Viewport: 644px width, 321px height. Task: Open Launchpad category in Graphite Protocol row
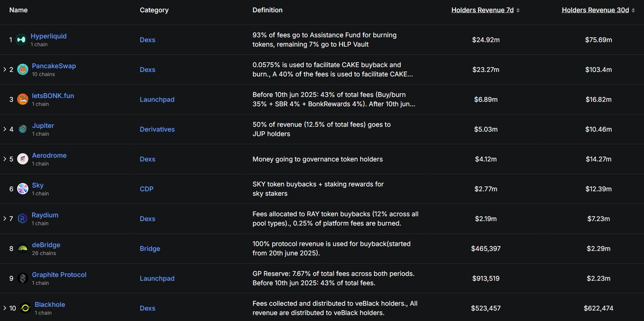[157, 278]
